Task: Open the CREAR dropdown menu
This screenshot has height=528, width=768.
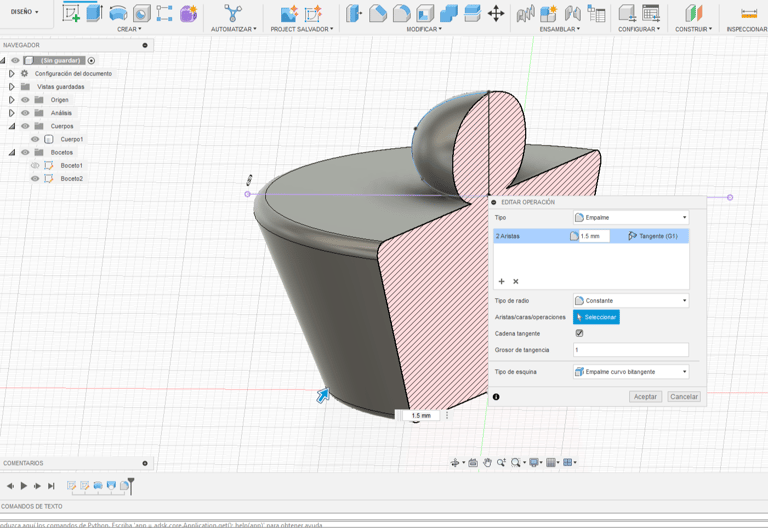Action: 128,29
